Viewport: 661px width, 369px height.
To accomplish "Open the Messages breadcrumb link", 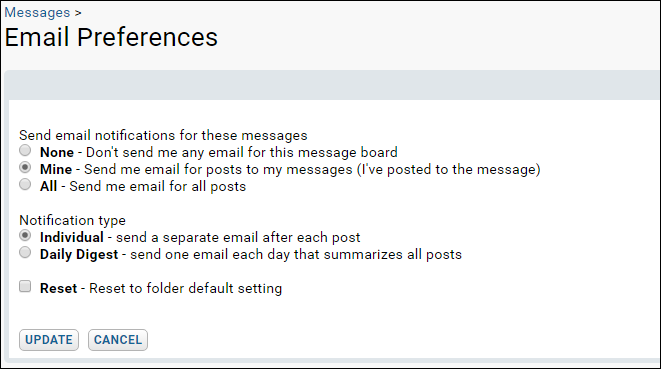I will coord(37,12).
